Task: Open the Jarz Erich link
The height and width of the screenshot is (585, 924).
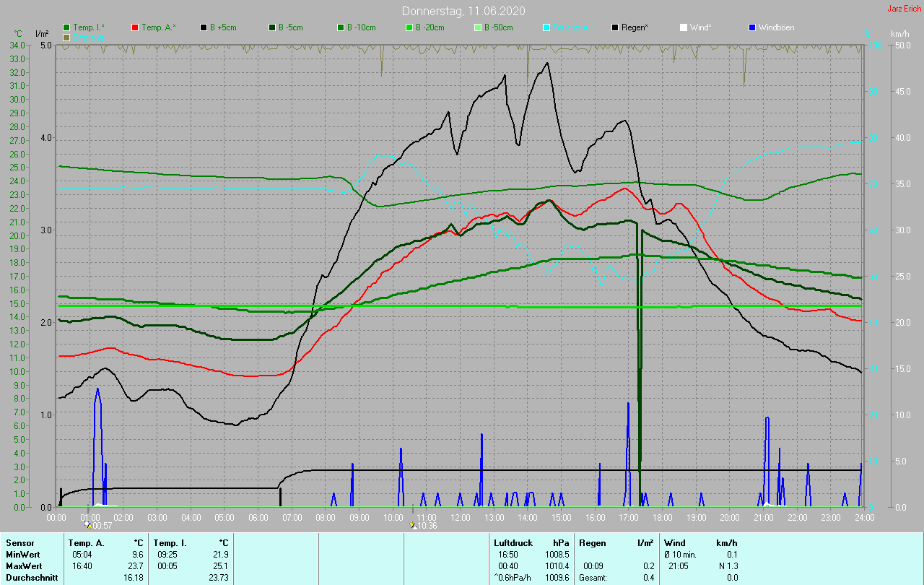Action: (x=904, y=9)
